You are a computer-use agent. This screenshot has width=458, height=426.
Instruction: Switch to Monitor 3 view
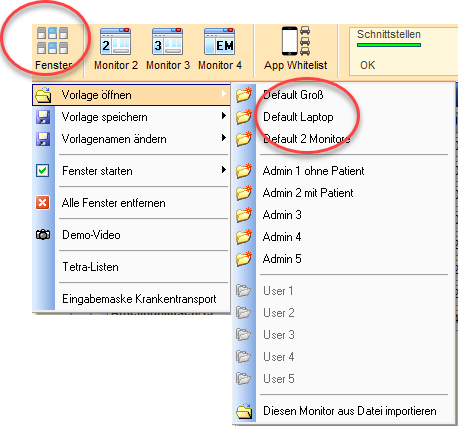[x=168, y=49]
